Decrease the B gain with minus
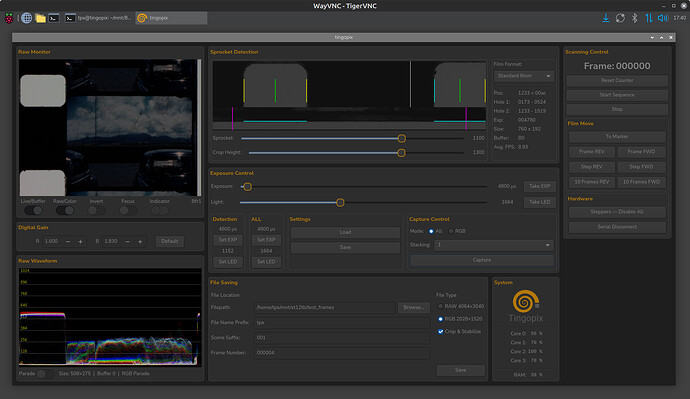Viewport: 690px width, 399px height. [x=128, y=242]
